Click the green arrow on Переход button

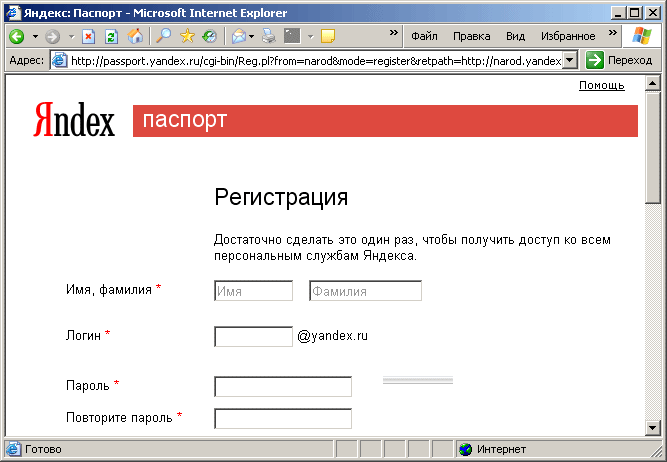(x=595, y=60)
